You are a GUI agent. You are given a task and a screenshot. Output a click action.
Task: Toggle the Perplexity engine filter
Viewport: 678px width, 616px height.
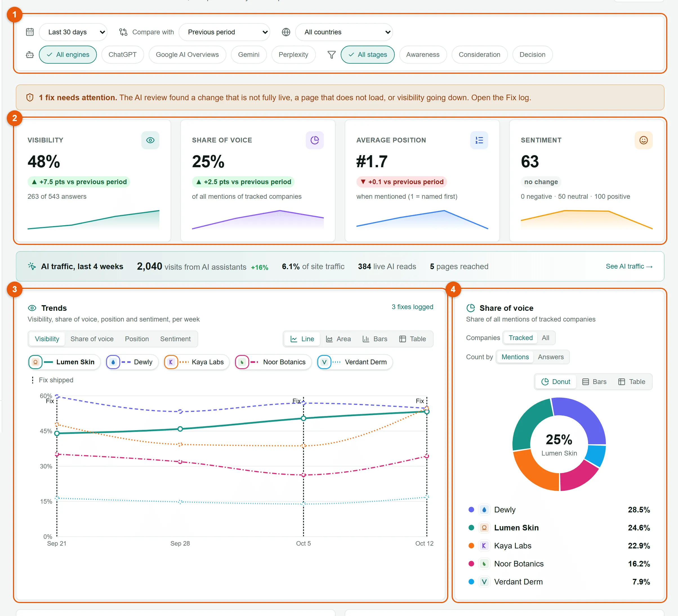click(x=293, y=54)
